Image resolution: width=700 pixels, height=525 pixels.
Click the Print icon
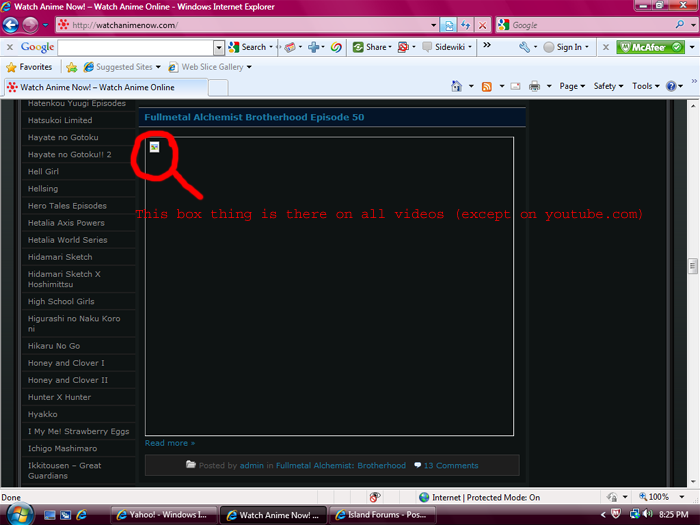tap(534, 86)
